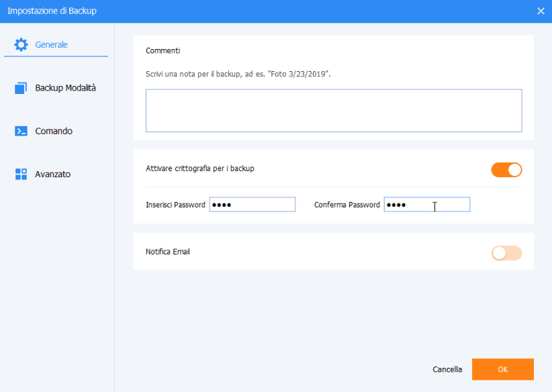Screen dimensions: 552x392
Task: Click the "Notifica Email" label text
Action: point(167,252)
